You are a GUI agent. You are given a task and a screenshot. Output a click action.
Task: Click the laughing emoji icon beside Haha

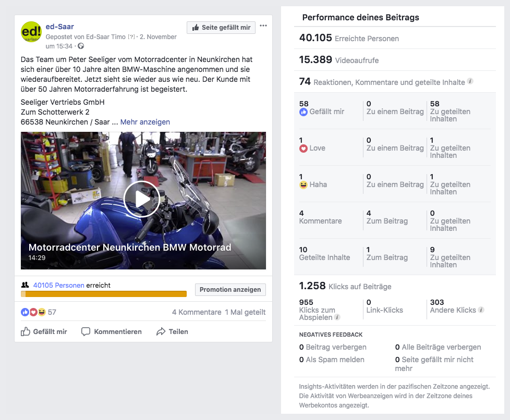click(x=303, y=185)
